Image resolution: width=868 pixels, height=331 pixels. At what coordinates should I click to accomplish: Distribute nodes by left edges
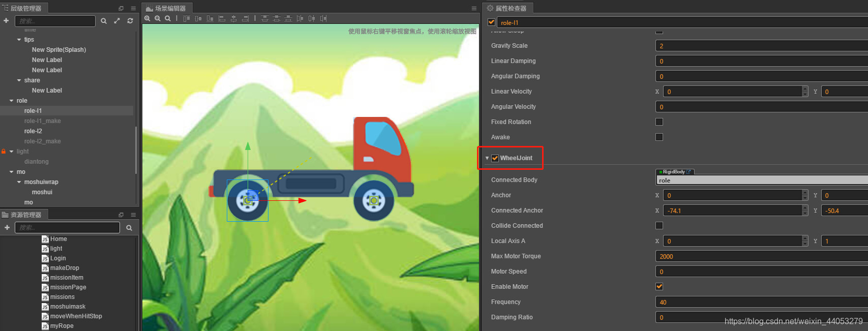[300, 18]
